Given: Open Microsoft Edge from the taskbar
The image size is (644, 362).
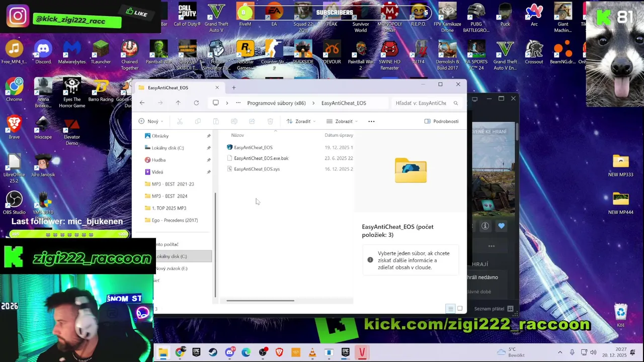Looking at the screenshot, I should [246, 352].
